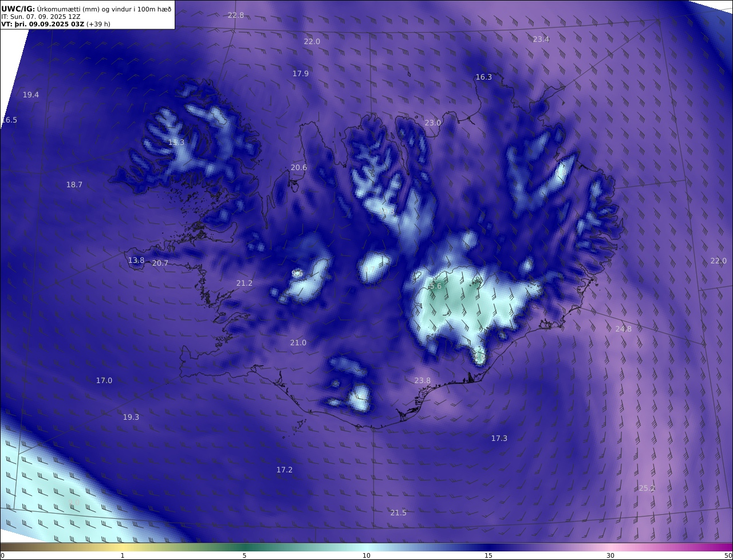Click the 13.3 value over the Westfjords
This screenshot has height=560, width=733.
pos(176,142)
